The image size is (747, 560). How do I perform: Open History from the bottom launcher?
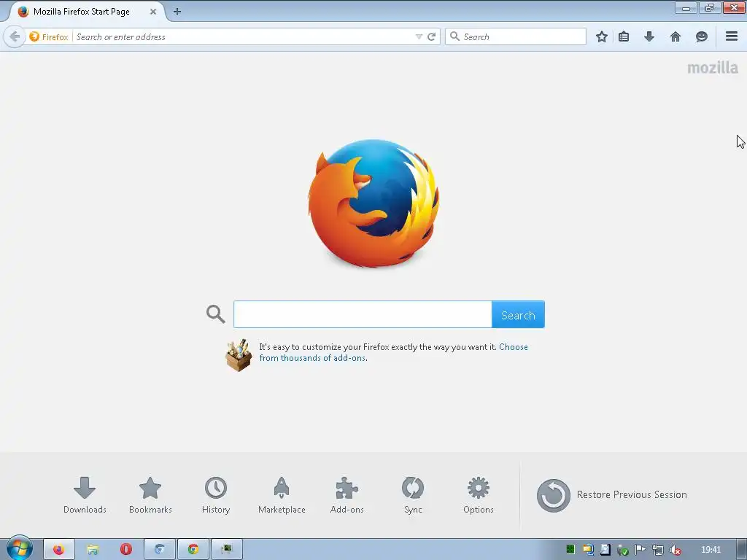click(x=216, y=495)
